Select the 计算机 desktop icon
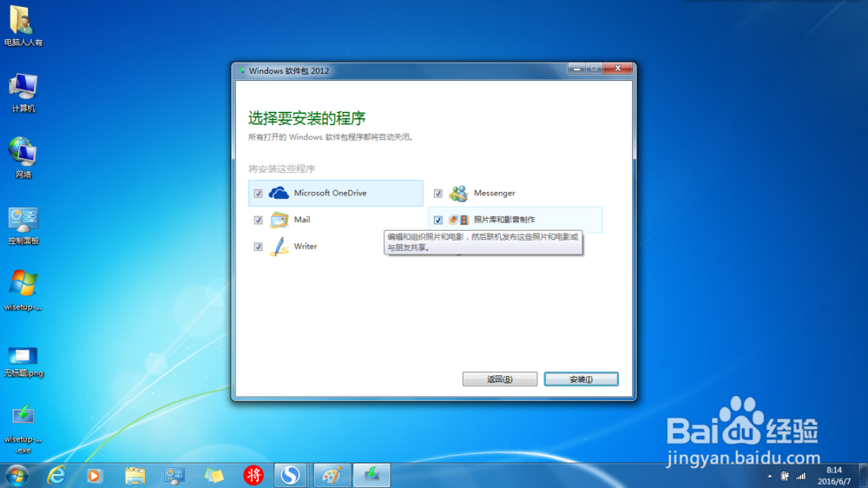Viewport: 868px width, 488px height. coord(23,93)
